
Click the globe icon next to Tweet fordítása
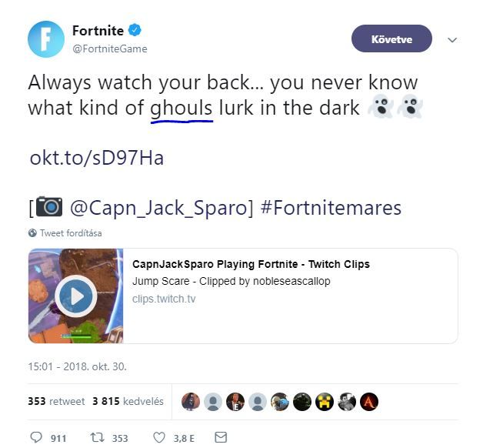pyautogui.click(x=32, y=232)
